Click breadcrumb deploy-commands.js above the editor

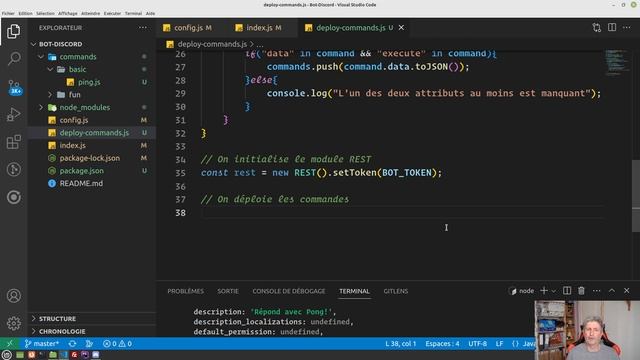[x=212, y=44]
